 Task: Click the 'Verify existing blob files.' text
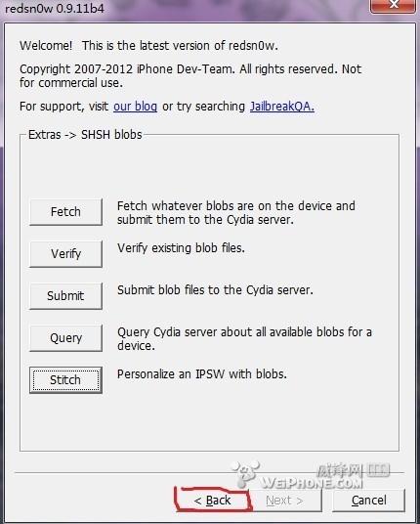pyautogui.click(x=181, y=248)
